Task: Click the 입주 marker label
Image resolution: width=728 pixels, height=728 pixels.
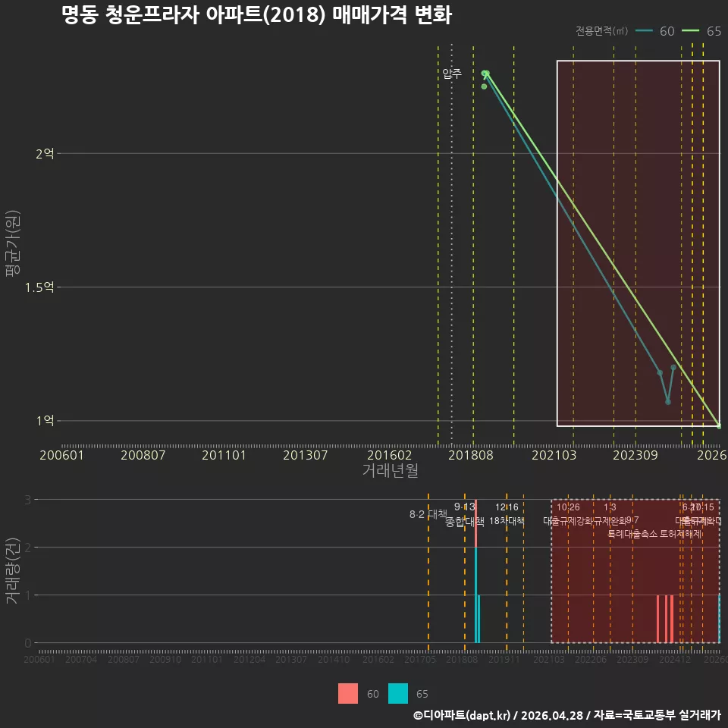Action: pos(452,74)
